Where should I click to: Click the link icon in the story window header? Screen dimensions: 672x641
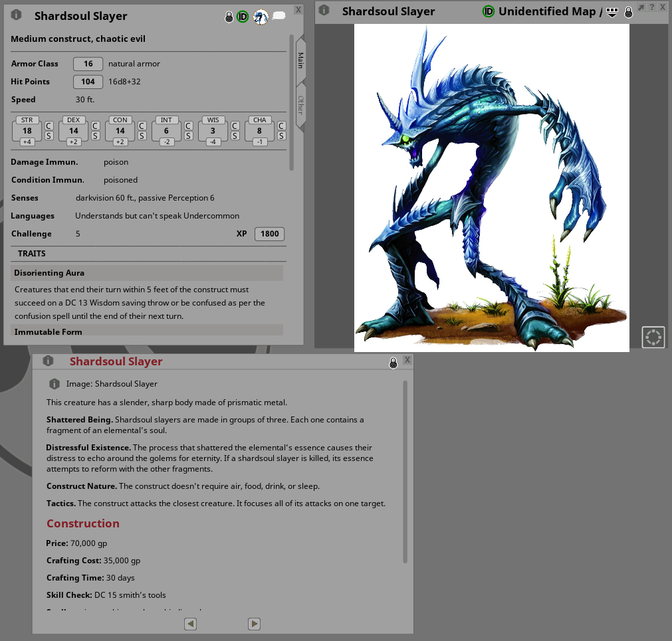point(48,361)
